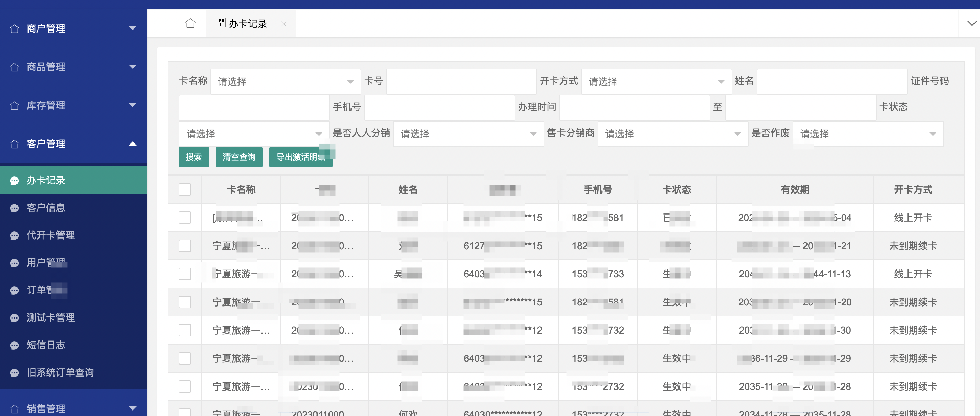This screenshot has height=416, width=980.
Task: Click the chat bubble icon beside 办卡记录
Action: (14, 181)
